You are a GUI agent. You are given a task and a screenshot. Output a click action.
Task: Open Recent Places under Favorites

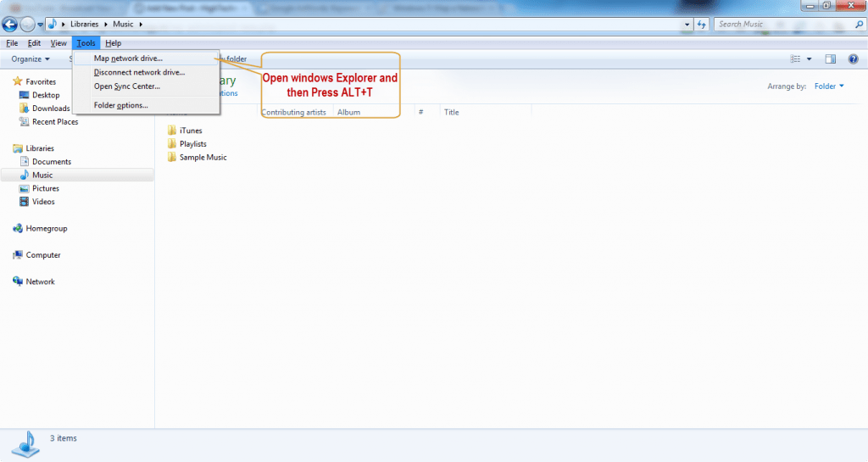coord(55,122)
